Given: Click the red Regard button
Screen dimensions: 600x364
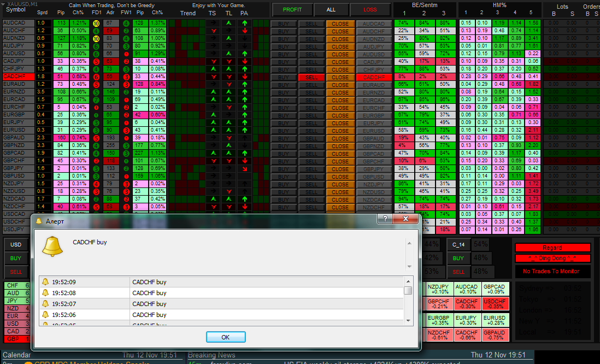Looking at the screenshot, I should 552,248.
